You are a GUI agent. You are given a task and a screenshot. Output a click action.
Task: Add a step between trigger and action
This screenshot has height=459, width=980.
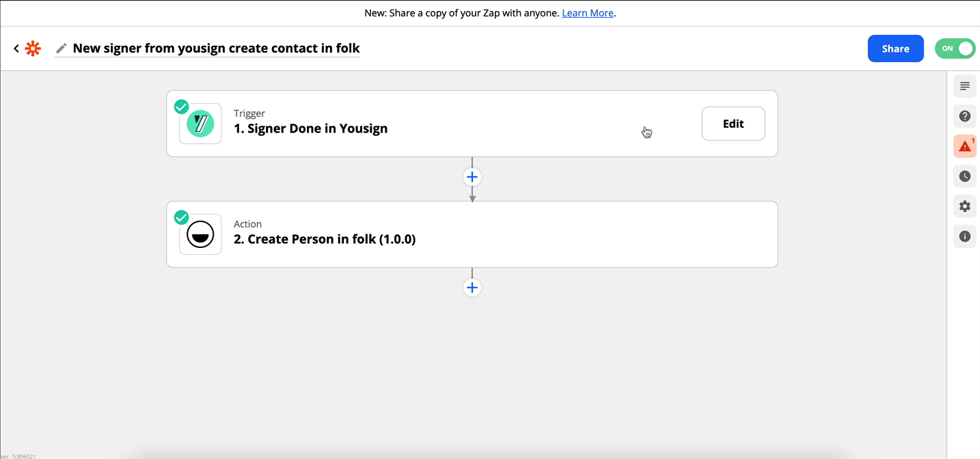[472, 177]
